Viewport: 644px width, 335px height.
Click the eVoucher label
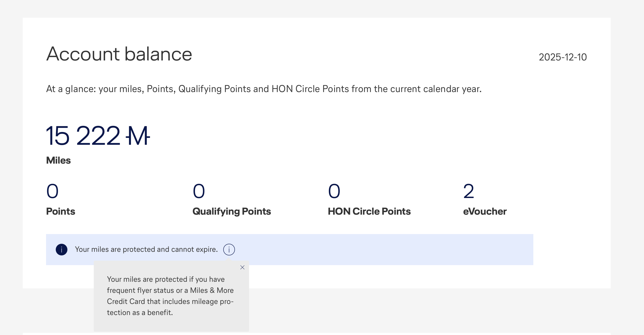pyautogui.click(x=485, y=211)
